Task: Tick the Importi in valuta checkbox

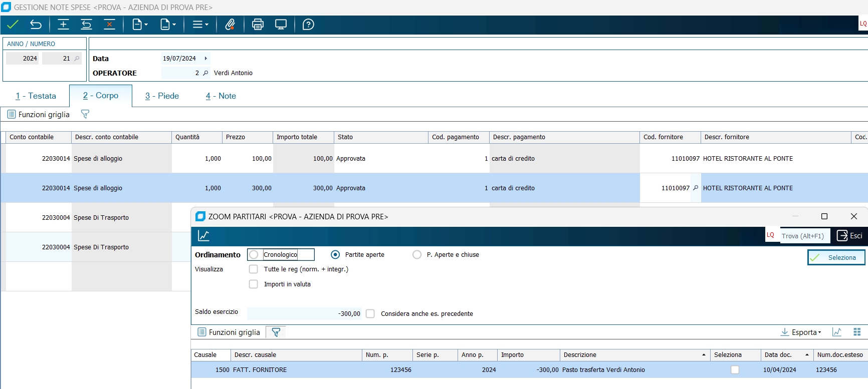Action: tap(254, 284)
